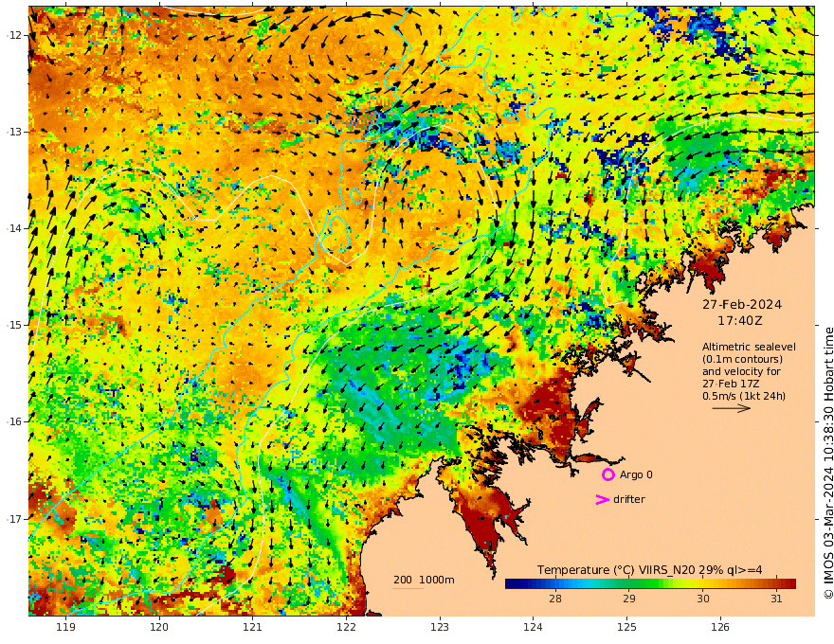Click longitude axis label 126
This screenshot has width=834, height=644.
720,628
